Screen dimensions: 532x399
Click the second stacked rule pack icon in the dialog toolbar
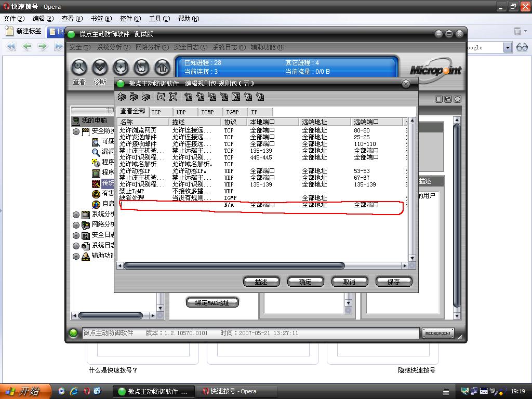point(134,97)
